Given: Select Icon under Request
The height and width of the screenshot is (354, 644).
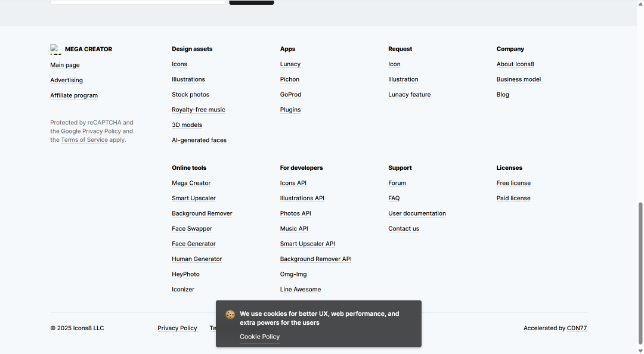Looking at the screenshot, I should 394,64.
